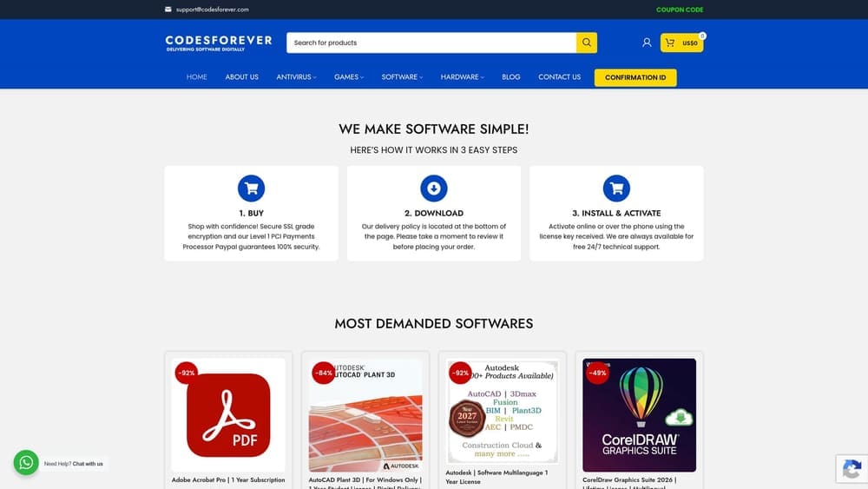Viewport: 868px width, 489px height.
Task: Click the reCAPTCHA badge
Action: pos(852,468)
